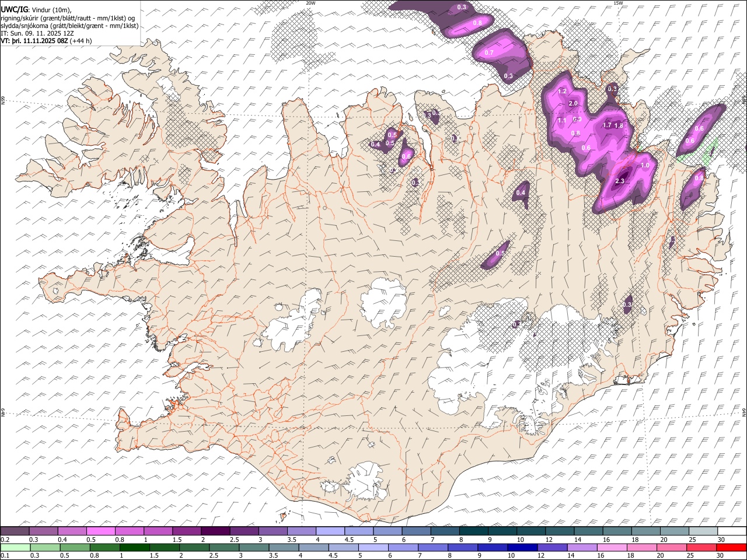The height and width of the screenshot is (560, 747).
Task: Click the 2.3 precipitation value on the map
Action: pyautogui.click(x=620, y=181)
